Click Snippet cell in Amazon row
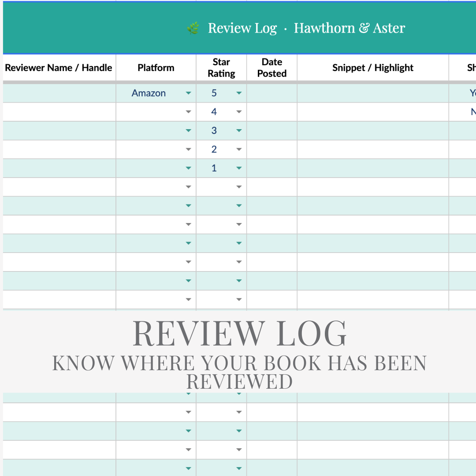The width and height of the screenshot is (476, 476). (x=373, y=93)
